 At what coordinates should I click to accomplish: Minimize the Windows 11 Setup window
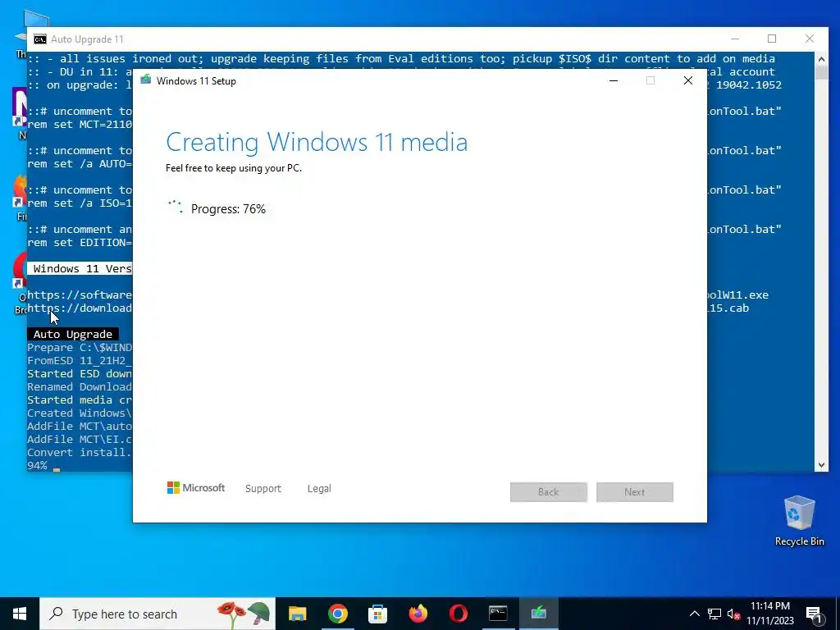click(x=614, y=80)
